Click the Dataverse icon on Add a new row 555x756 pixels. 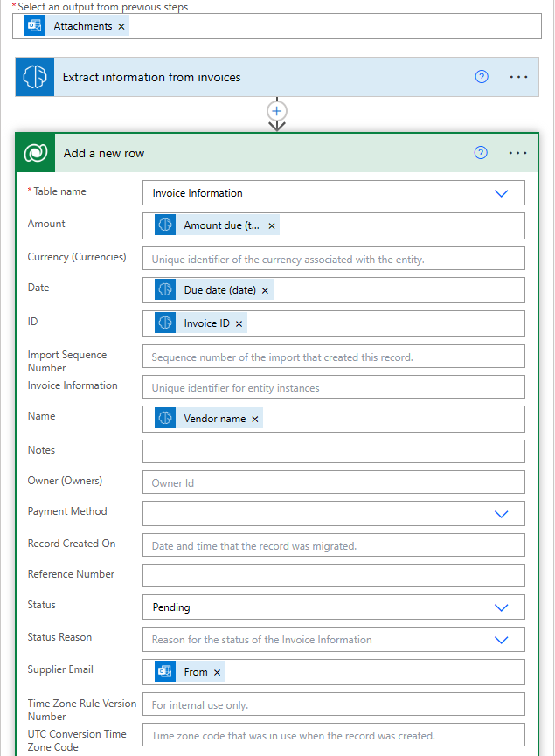(x=36, y=153)
